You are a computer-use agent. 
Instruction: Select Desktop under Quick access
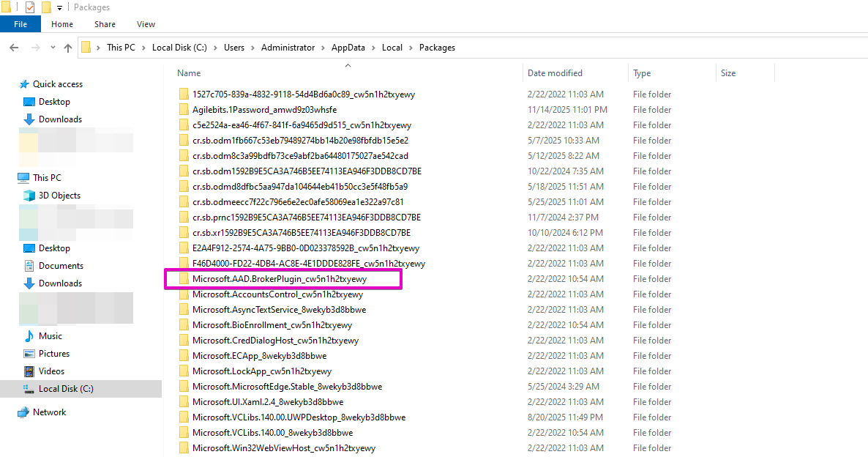(54, 102)
